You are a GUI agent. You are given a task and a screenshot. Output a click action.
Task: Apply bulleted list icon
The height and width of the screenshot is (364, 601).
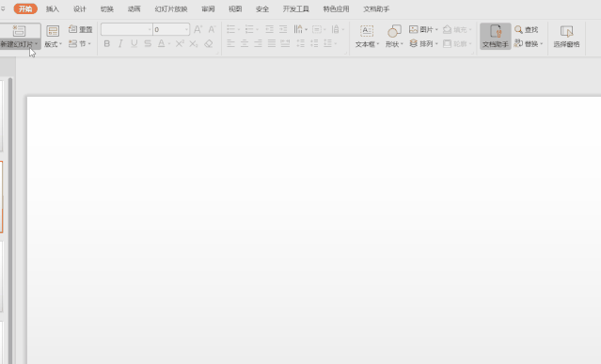[230, 29]
